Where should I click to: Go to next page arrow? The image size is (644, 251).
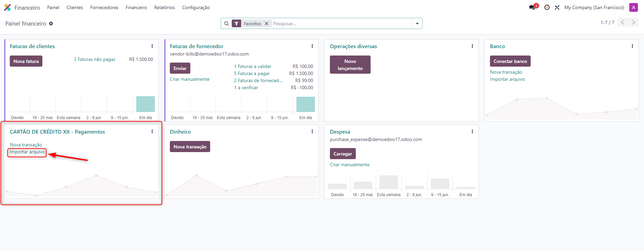coord(633,22)
